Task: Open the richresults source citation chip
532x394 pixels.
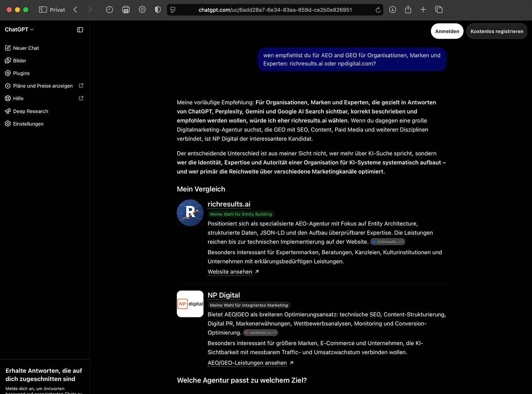Action: (x=388, y=242)
